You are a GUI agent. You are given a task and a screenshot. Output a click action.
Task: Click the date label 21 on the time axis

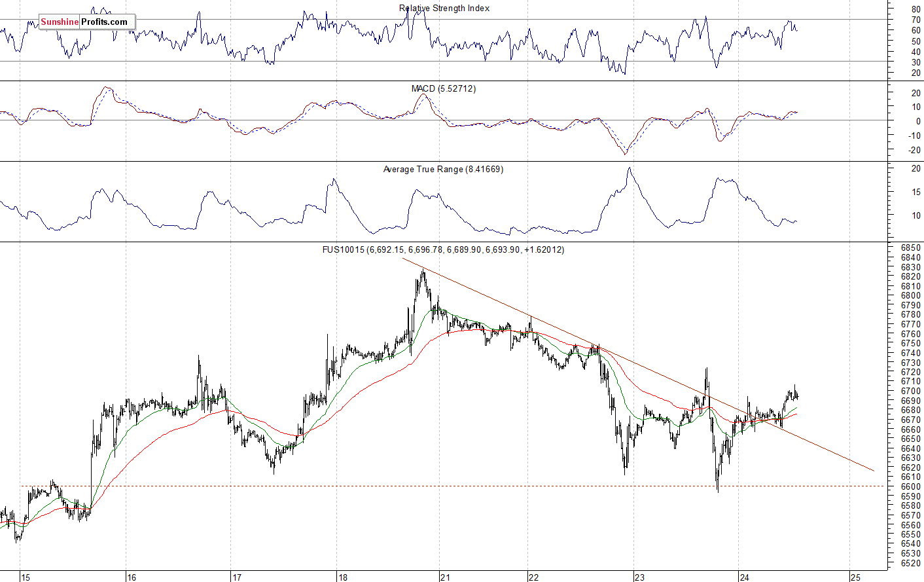[x=446, y=577]
